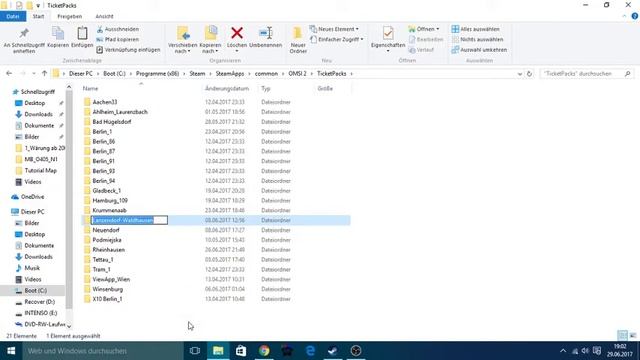Select the Hamburg_109 folder
Screen dimensions: 640x360
point(110,200)
